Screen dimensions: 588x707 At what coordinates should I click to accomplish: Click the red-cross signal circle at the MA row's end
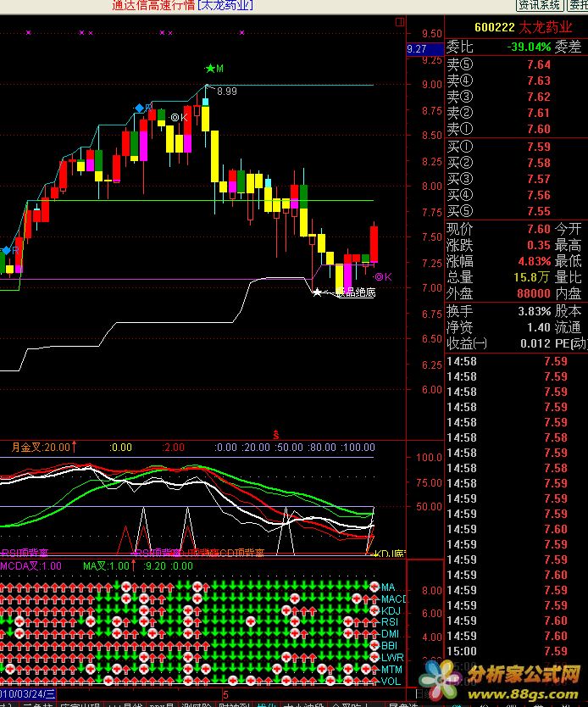pyautogui.click(x=374, y=587)
